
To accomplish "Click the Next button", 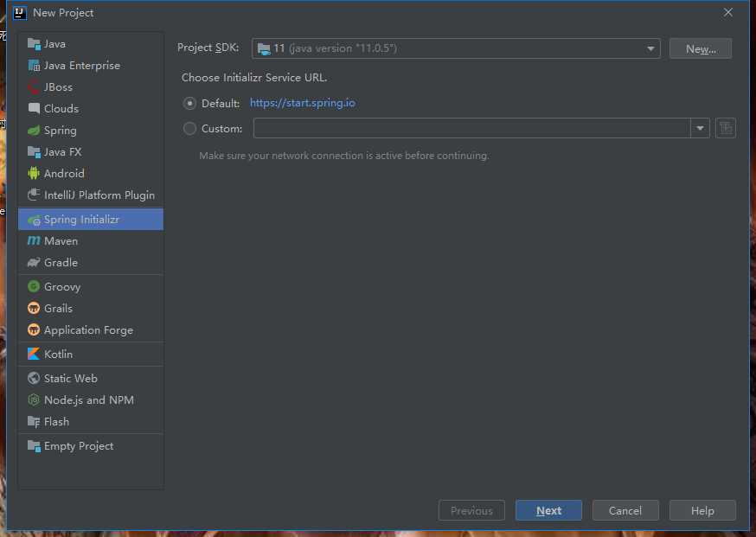I will 548,510.
